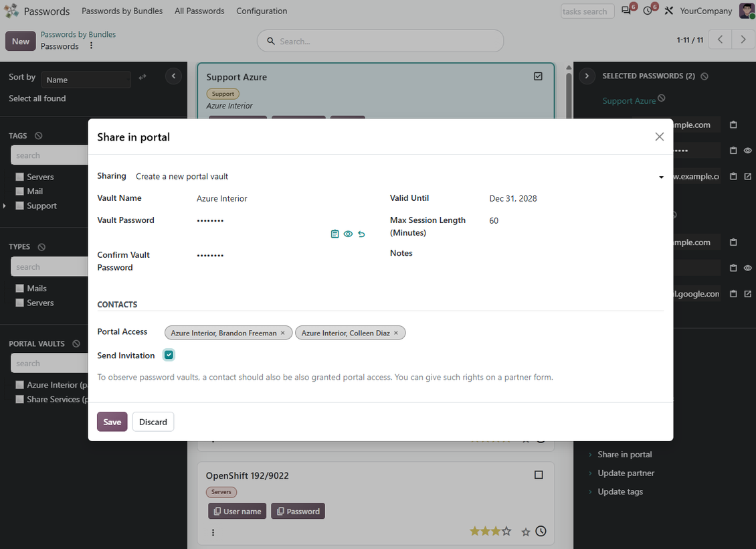This screenshot has width=756, height=549.
Task: Check the Azure Interior portal vault filter
Action: (x=20, y=384)
